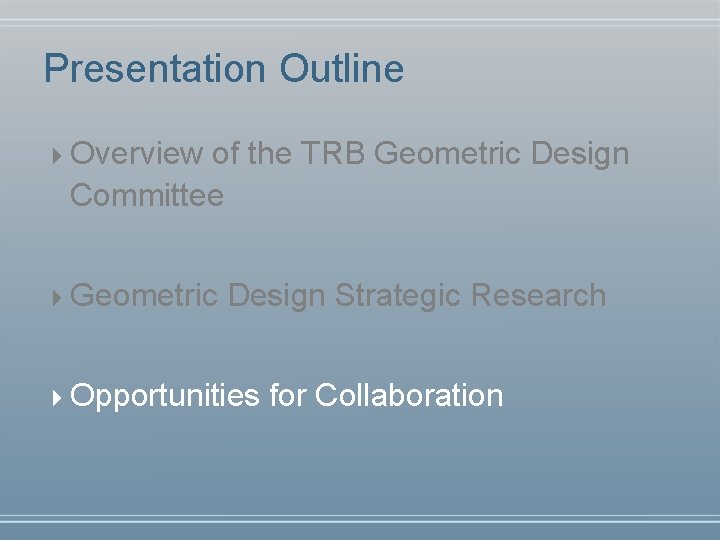720x540 pixels.
Task: Click the word Outline in the title
Action: pos(342,68)
